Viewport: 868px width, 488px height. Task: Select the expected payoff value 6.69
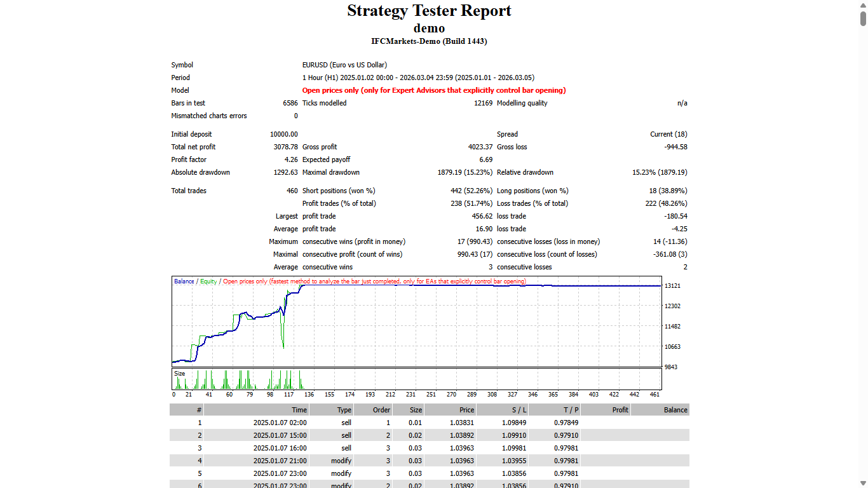485,159
